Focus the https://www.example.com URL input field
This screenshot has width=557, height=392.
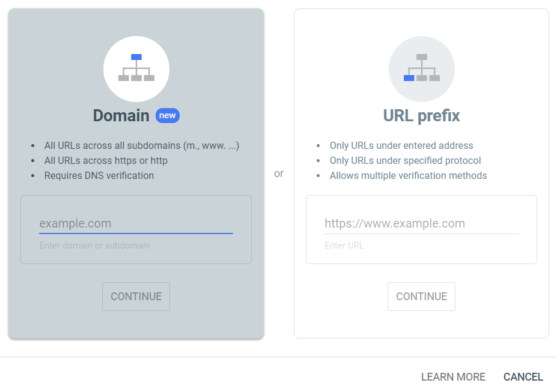421,223
